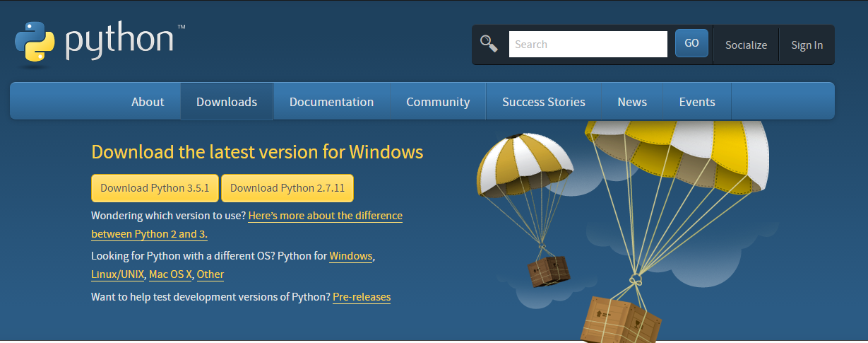The image size is (868, 343).
Task: Open the Documentation navigation menu
Action: (x=331, y=102)
